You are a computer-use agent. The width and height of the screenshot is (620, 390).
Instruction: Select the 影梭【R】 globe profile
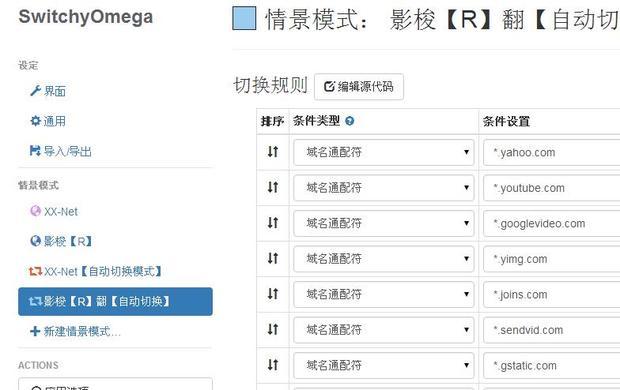click(61, 241)
